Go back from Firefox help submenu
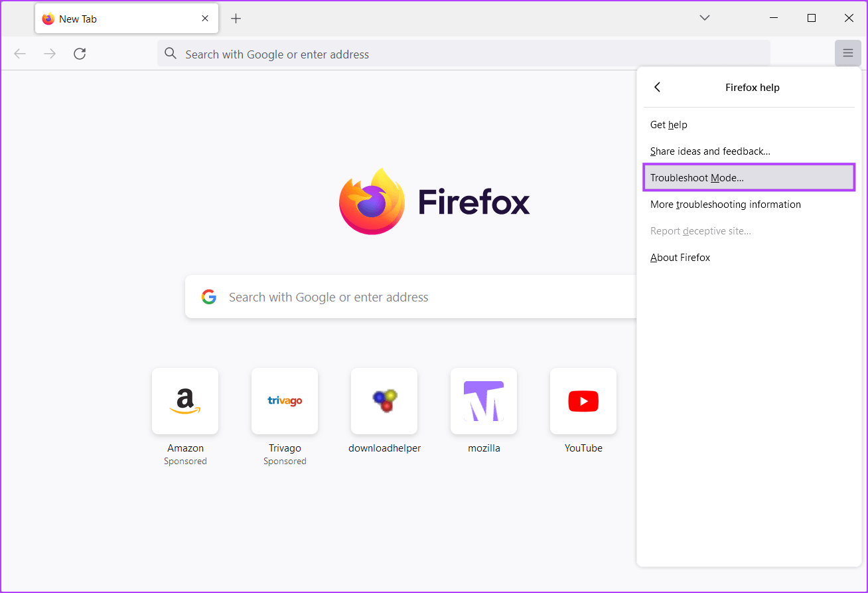This screenshot has width=868, height=593. (657, 87)
